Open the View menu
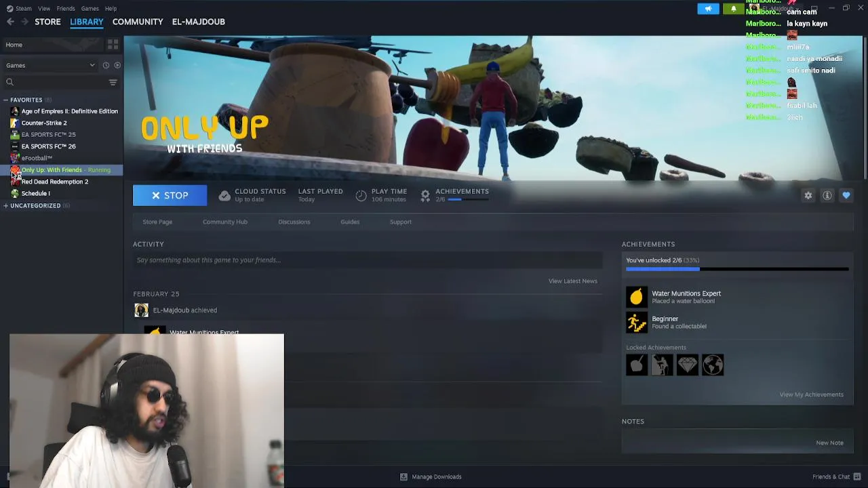This screenshot has width=868, height=488. (x=44, y=8)
